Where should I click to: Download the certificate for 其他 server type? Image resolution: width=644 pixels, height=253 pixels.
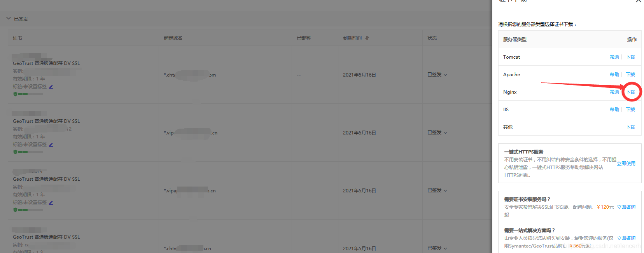[x=630, y=127]
